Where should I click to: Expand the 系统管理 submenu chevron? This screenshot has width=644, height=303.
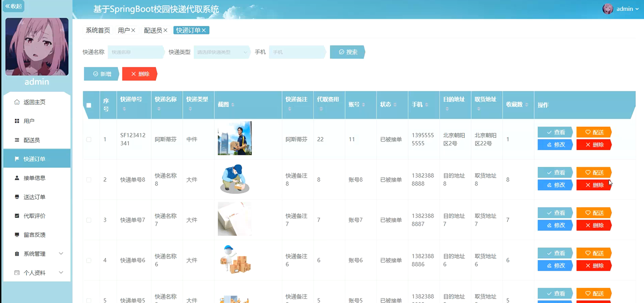[61, 254]
